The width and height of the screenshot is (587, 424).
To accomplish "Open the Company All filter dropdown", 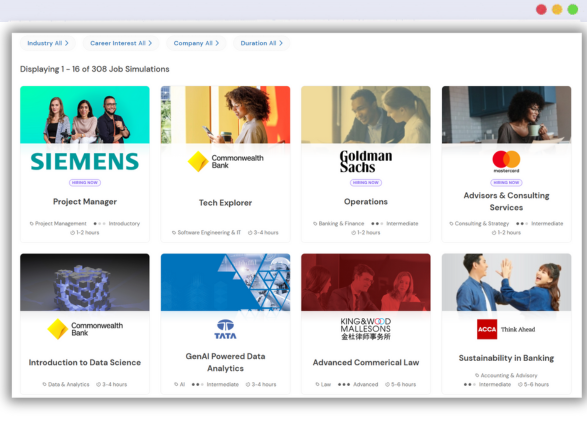I will pos(196,43).
